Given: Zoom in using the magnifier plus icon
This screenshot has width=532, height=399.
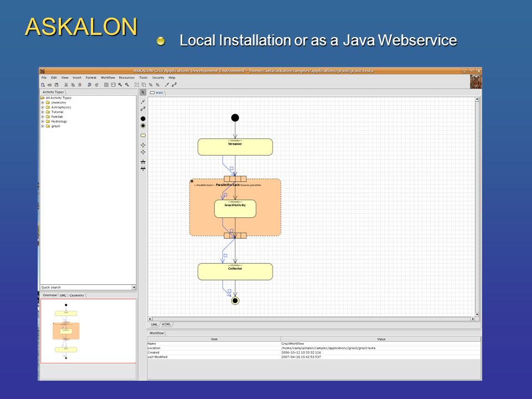Looking at the screenshot, I should coord(120,84).
